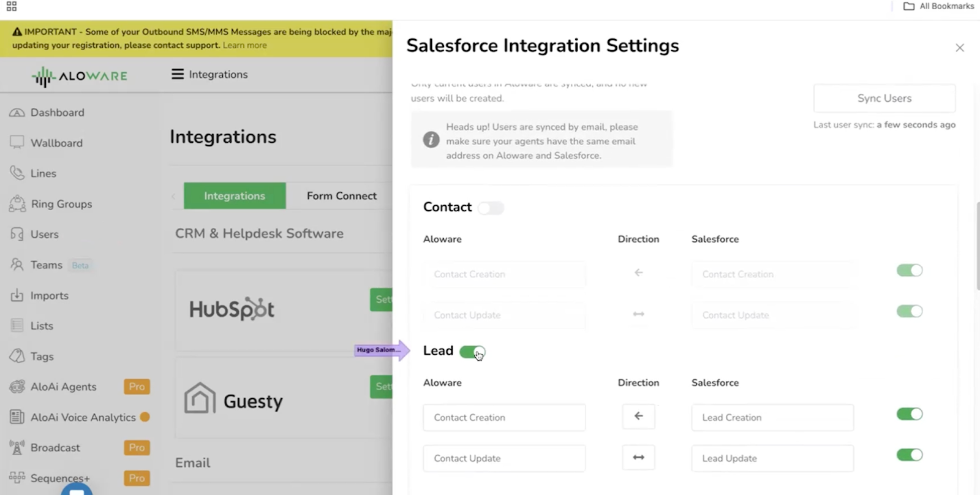Click the Sequences+ Pro badge
980x495 pixels.
[x=137, y=478]
